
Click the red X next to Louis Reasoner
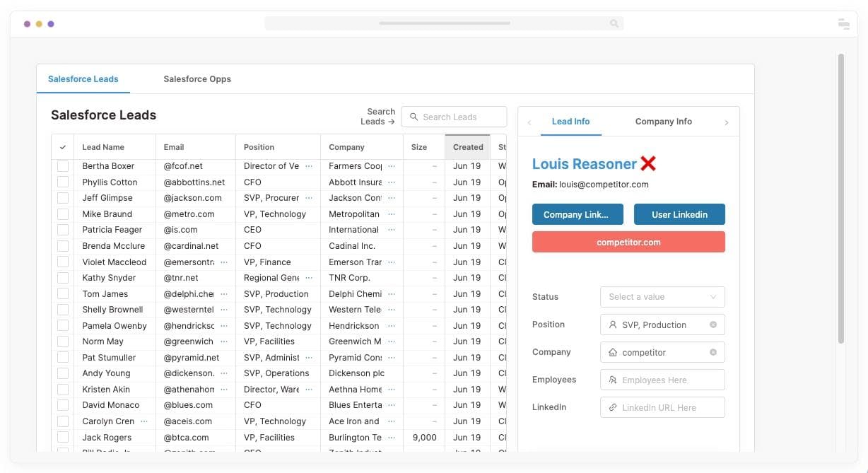648,164
